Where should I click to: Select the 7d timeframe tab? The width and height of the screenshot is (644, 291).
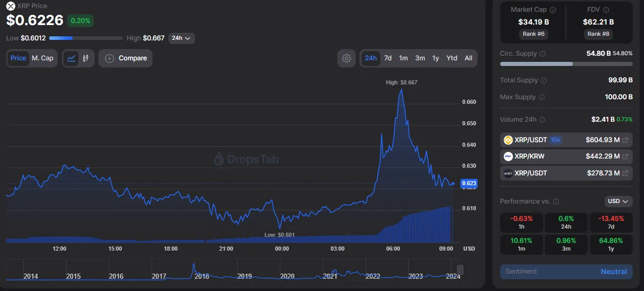coord(388,58)
